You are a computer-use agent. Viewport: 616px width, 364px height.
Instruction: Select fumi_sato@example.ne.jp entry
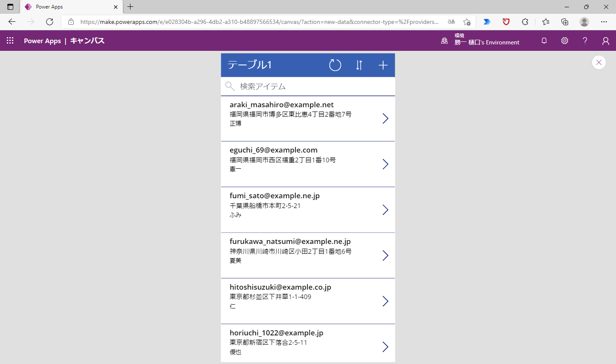tap(275, 196)
